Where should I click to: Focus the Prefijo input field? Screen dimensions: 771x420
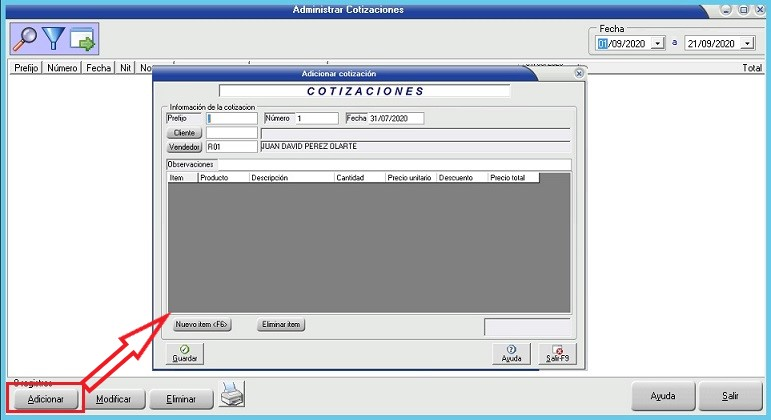click(x=231, y=118)
